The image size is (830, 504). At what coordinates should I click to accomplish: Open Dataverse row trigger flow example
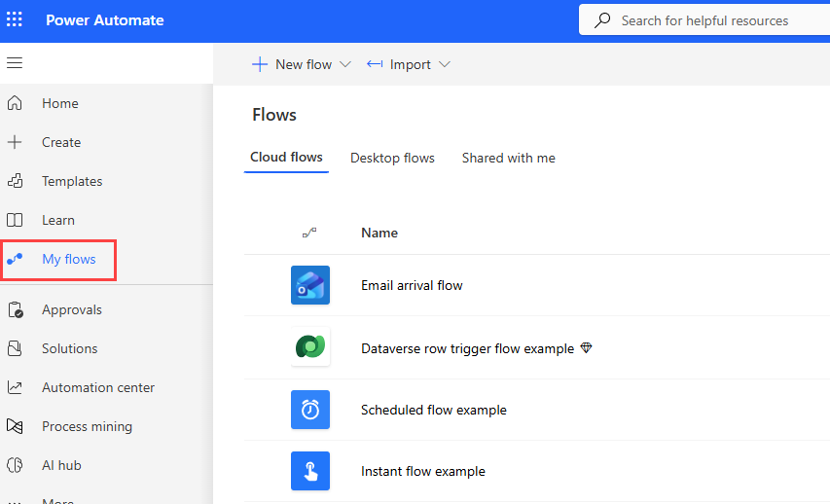(467, 348)
